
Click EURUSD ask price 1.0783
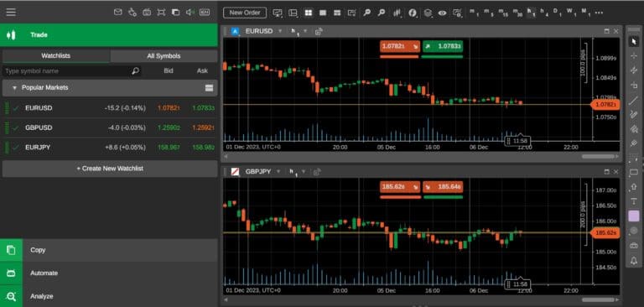tap(203, 108)
